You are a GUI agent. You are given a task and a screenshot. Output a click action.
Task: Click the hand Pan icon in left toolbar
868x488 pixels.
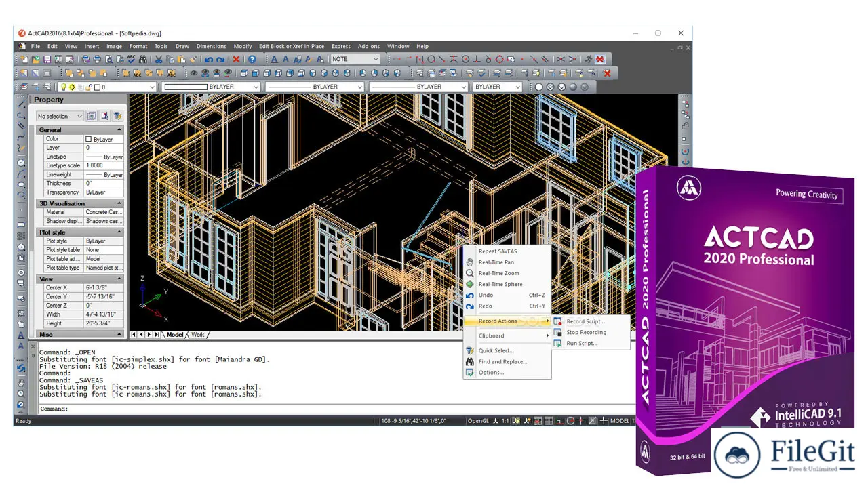pos(21,382)
